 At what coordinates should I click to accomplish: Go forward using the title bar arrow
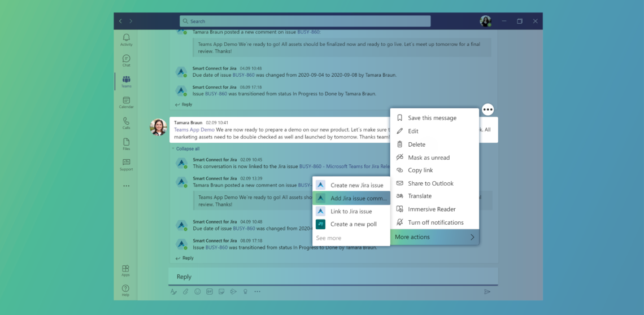pos(131,21)
